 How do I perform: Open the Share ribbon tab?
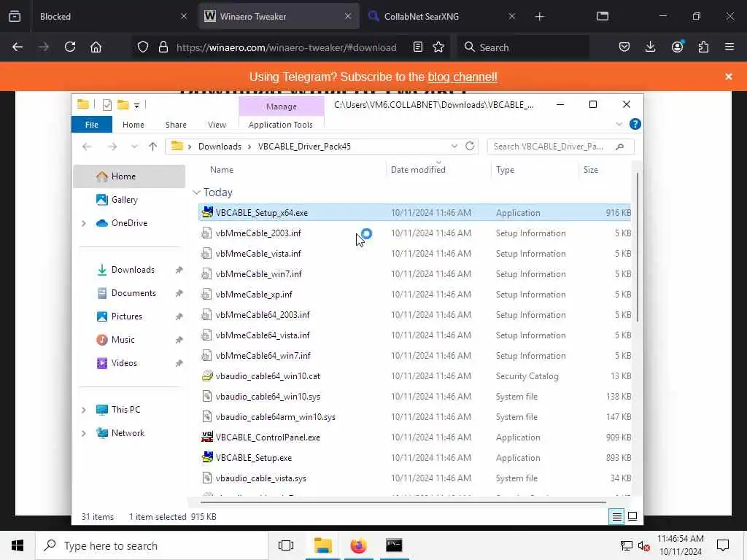click(176, 124)
